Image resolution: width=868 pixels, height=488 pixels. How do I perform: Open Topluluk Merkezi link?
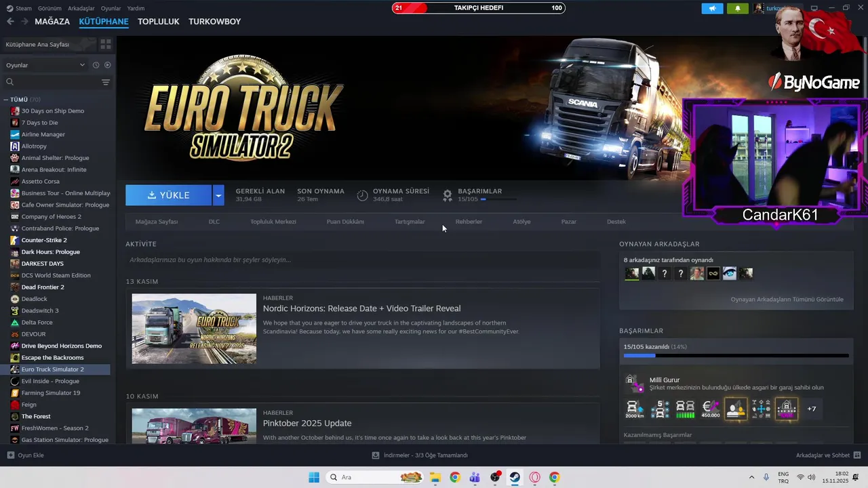(273, 222)
